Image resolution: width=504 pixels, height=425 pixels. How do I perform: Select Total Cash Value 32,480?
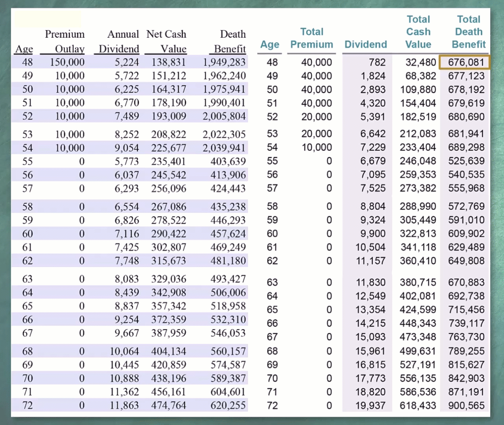pos(421,62)
